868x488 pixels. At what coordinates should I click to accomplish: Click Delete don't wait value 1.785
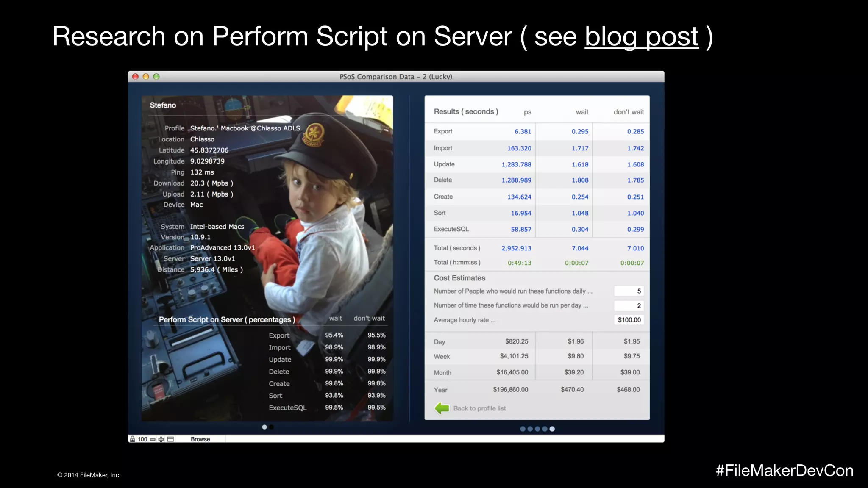pyautogui.click(x=635, y=180)
